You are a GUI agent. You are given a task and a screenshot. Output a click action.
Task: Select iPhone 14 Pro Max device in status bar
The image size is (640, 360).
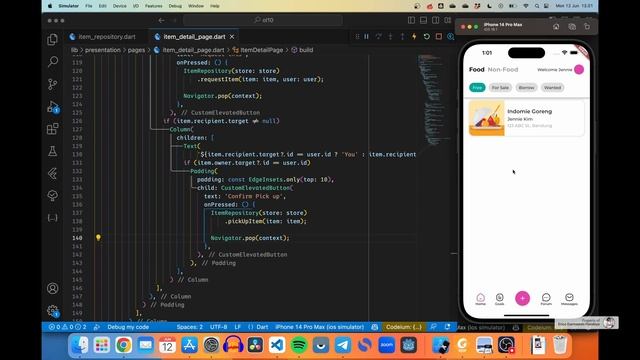click(320, 327)
